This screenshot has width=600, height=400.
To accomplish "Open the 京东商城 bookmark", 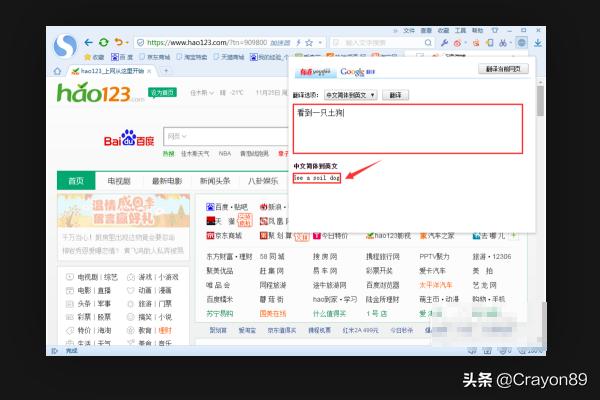I will click(155, 57).
